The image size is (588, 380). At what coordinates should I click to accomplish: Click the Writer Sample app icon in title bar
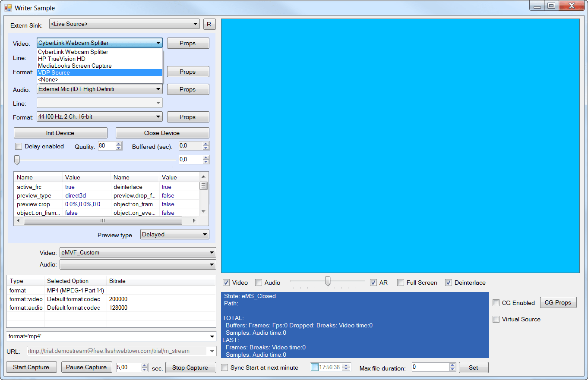click(8, 8)
